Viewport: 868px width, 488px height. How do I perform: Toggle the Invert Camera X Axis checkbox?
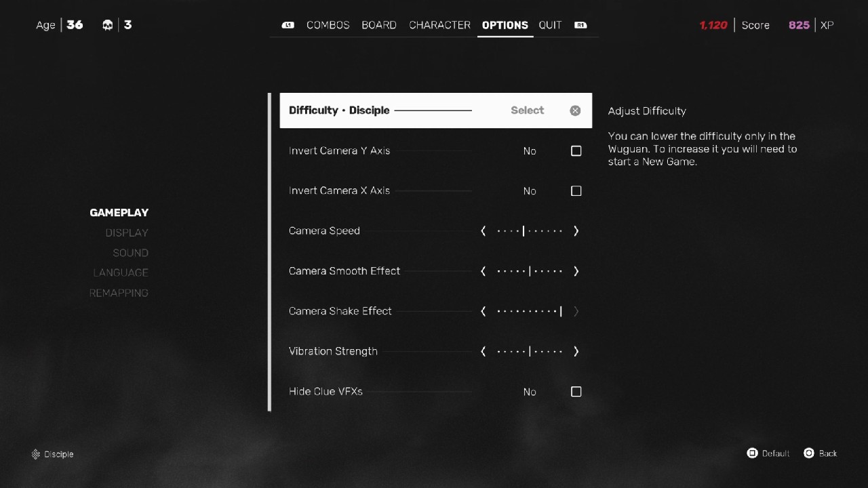[576, 190]
